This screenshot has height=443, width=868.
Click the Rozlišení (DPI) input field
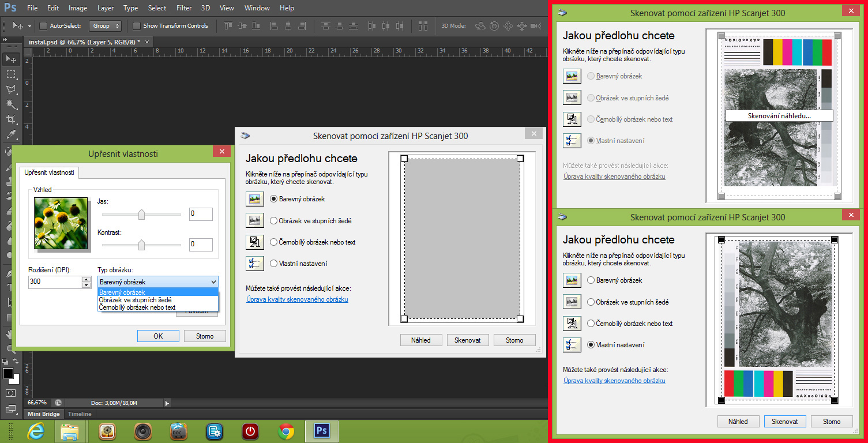click(55, 282)
